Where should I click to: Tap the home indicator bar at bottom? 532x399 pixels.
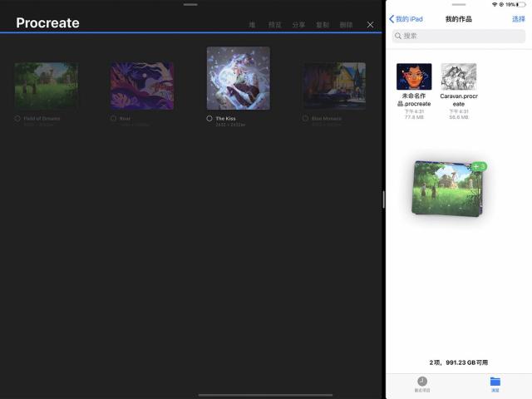tap(265, 395)
